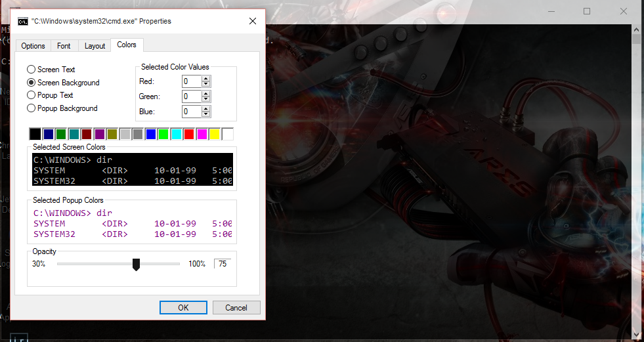Click the Opacity slider thumb
Image resolution: width=644 pixels, height=342 pixels.
coord(136,265)
